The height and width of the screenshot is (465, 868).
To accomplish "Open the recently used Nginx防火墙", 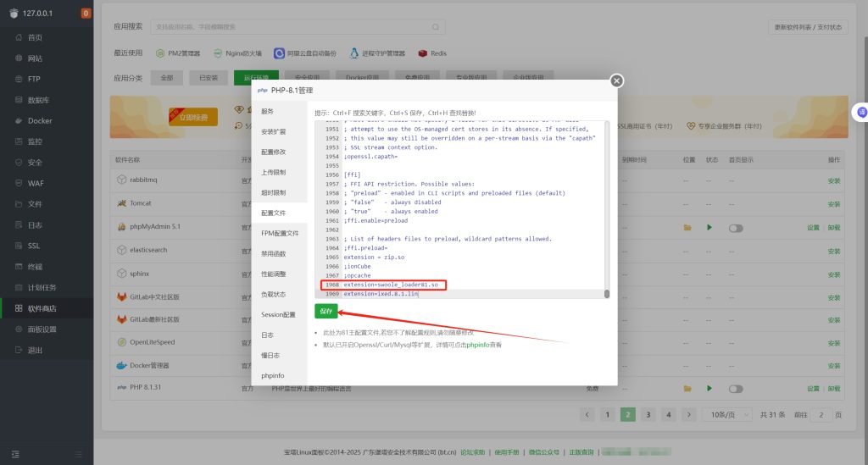I will pyautogui.click(x=237, y=53).
